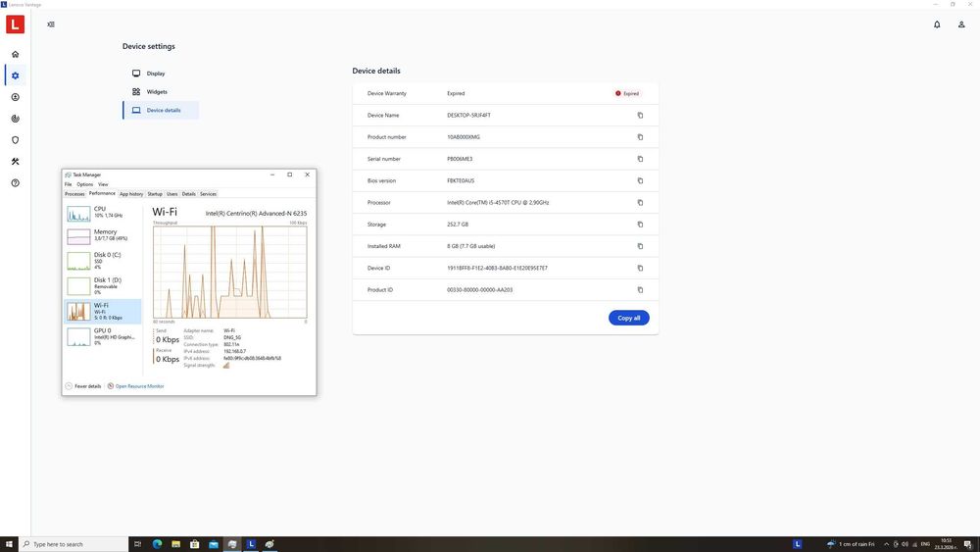
Task: Open Mail app from the taskbar
Action: [213, 544]
